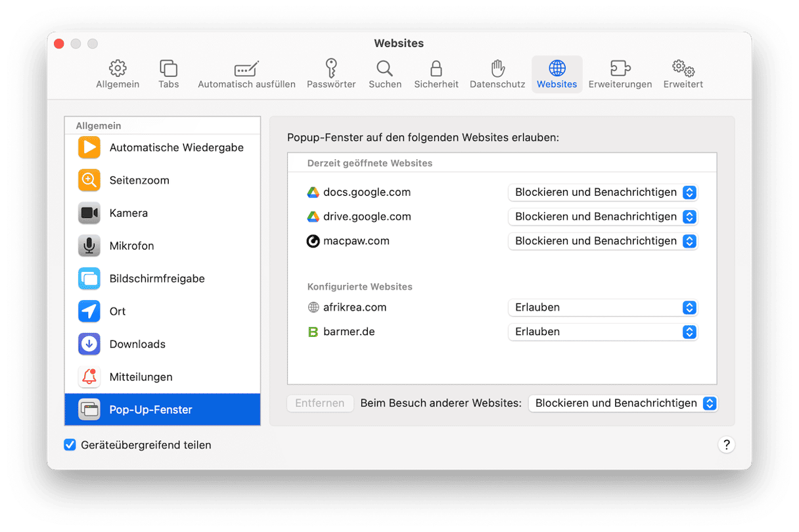
Task: Open Automatische Wiedergabe play icon
Action: (89, 147)
